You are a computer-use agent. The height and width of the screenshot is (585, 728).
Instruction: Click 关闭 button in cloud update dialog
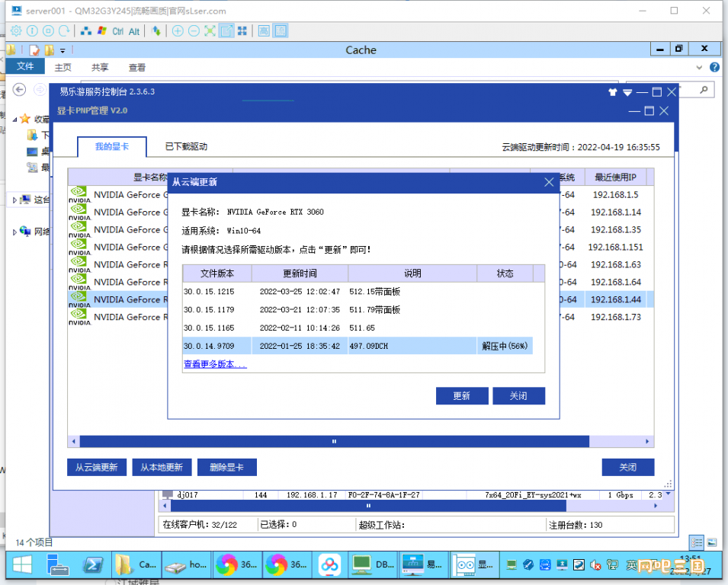[x=518, y=396]
